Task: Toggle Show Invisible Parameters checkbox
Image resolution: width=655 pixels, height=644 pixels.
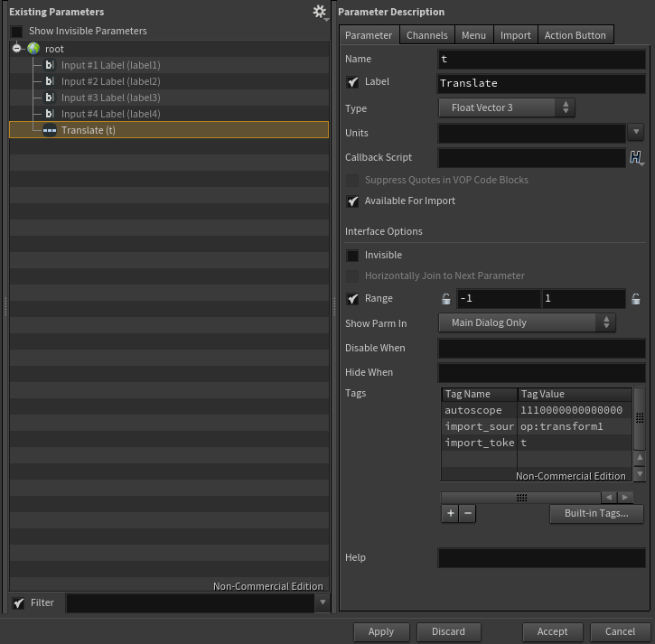Action: [17, 32]
